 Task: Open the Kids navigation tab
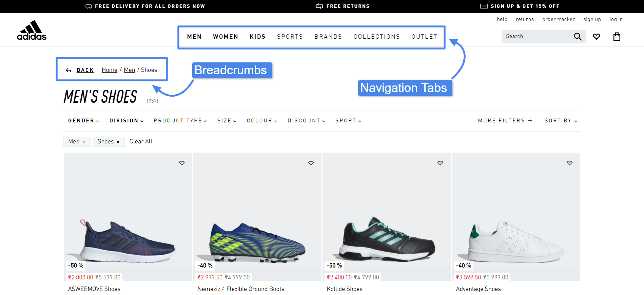258,37
